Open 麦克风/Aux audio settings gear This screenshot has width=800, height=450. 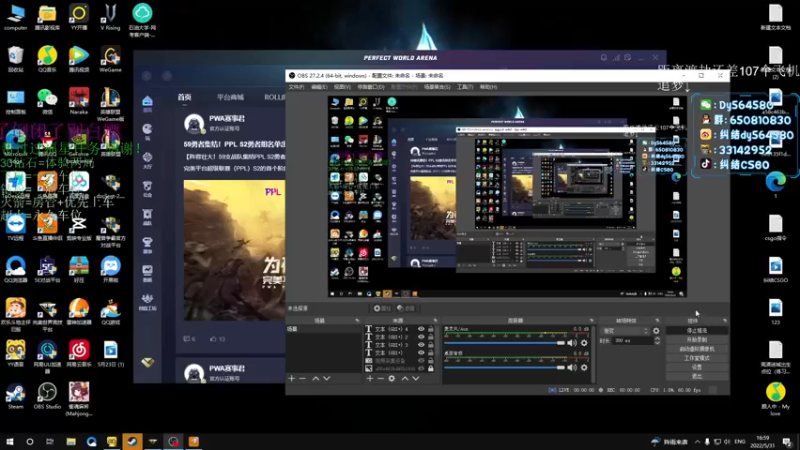click(584, 343)
